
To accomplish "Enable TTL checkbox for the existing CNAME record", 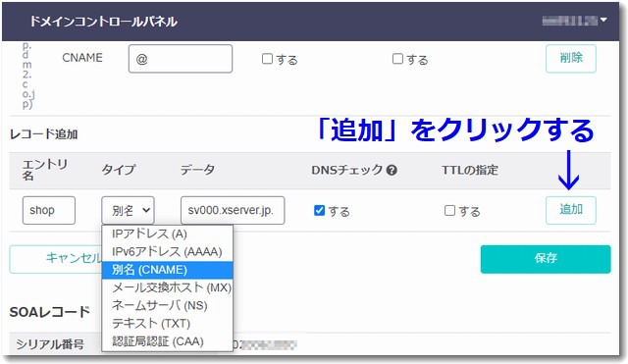I will [x=397, y=59].
